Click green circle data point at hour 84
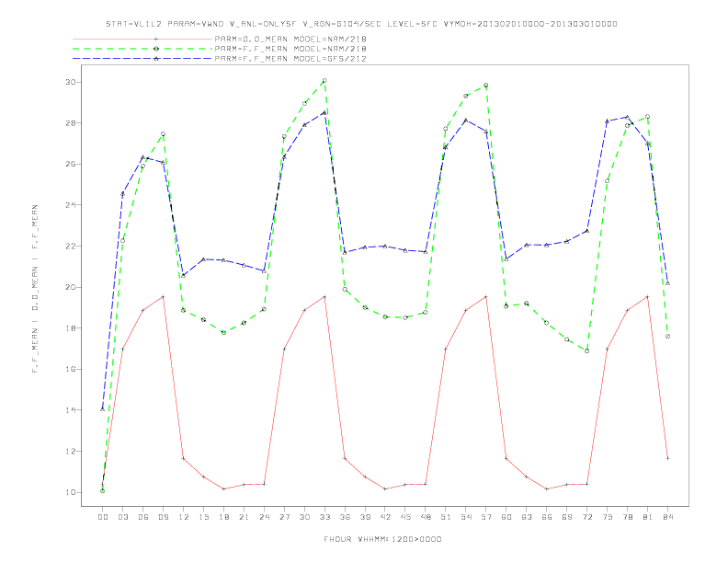Screen dimensions: 728x563 tap(667, 337)
